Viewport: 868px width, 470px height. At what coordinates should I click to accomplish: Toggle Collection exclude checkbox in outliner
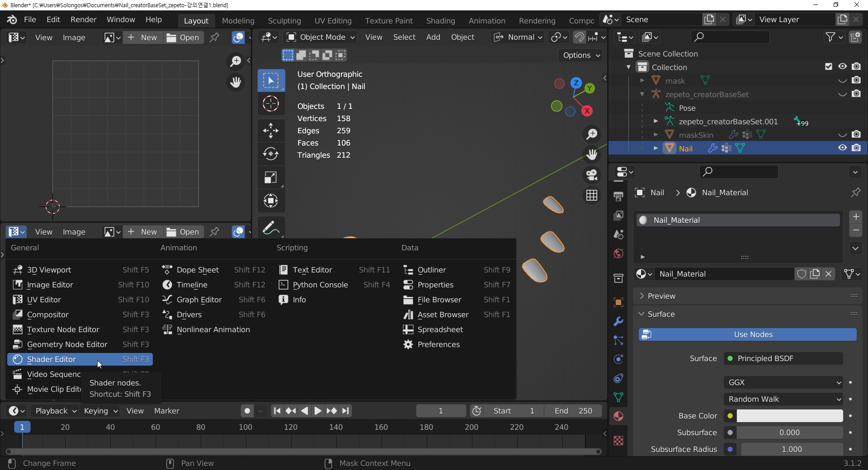829,66
